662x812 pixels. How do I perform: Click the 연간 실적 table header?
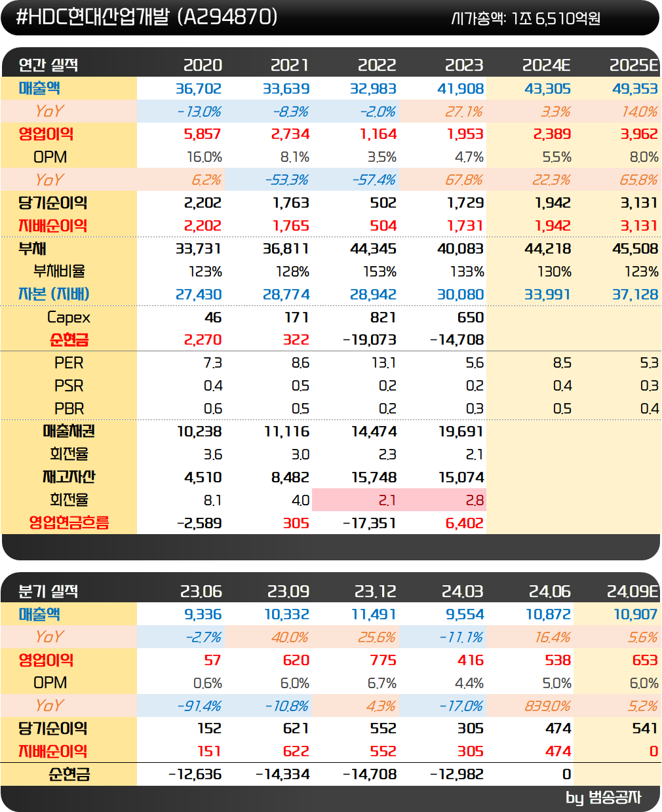(x=49, y=65)
